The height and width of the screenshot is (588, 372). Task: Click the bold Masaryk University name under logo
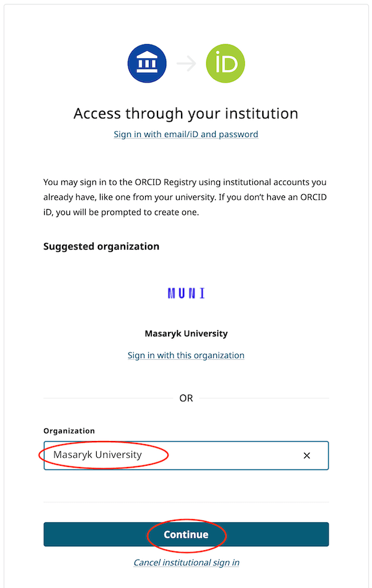(x=186, y=334)
